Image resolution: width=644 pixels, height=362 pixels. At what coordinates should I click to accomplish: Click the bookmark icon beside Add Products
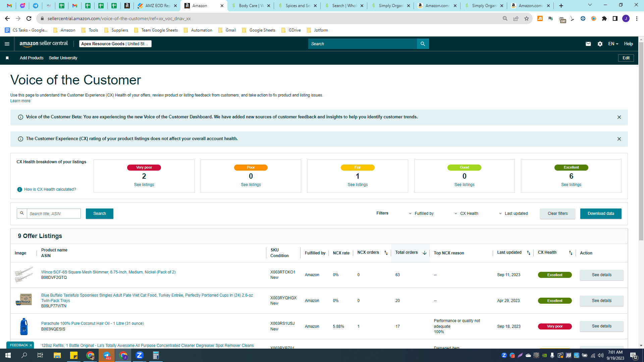point(7,58)
